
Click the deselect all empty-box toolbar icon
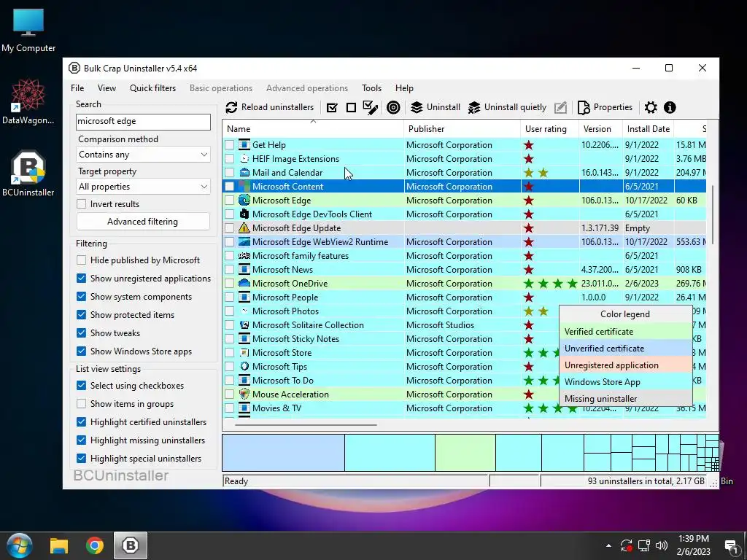[351, 108]
